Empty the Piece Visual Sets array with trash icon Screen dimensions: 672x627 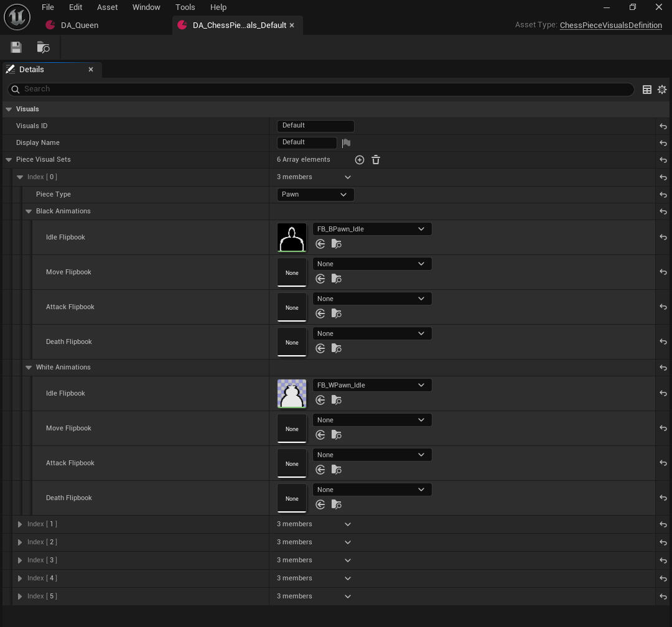click(376, 160)
